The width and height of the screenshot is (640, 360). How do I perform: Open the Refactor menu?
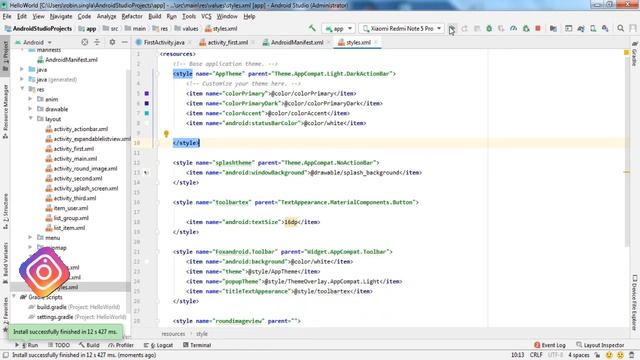[x=132, y=16]
